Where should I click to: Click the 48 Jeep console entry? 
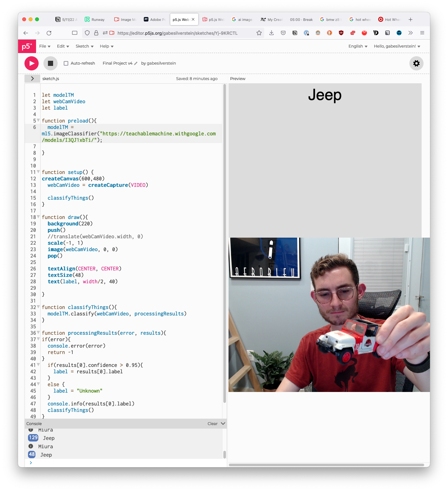click(124, 455)
